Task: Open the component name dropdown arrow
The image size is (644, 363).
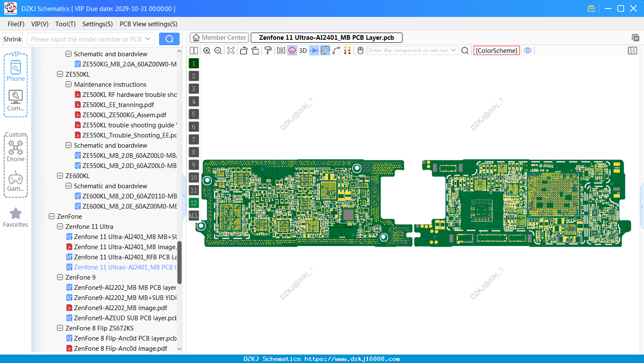Action: [453, 50]
